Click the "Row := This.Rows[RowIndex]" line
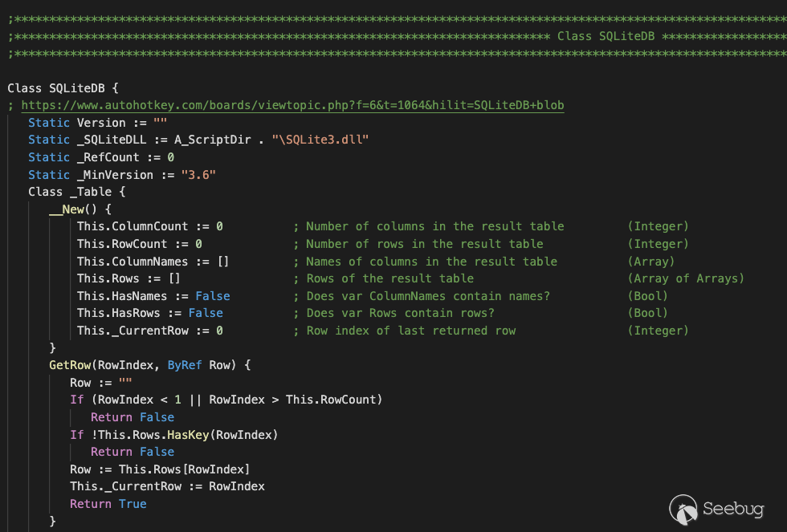The width and height of the screenshot is (787, 532). point(160,469)
